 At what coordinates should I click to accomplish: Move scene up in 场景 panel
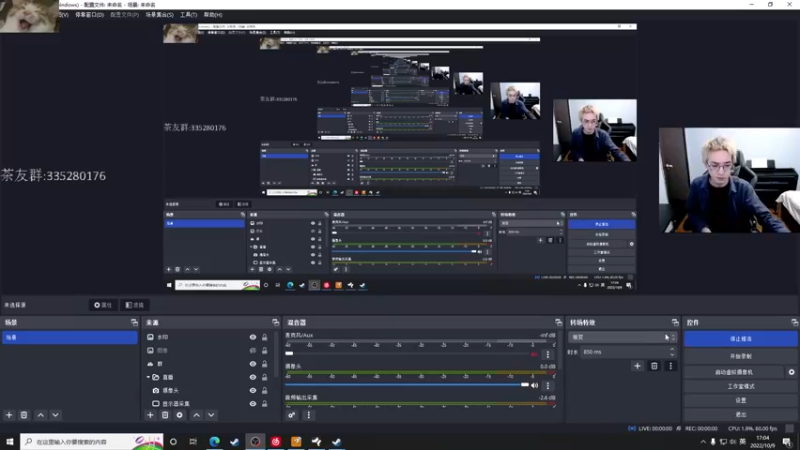(x=41, y=415)
